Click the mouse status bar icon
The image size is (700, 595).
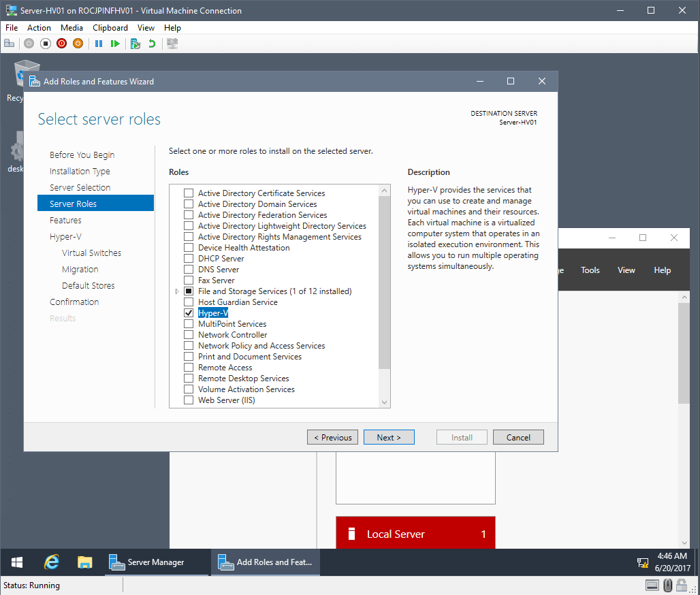667,585
